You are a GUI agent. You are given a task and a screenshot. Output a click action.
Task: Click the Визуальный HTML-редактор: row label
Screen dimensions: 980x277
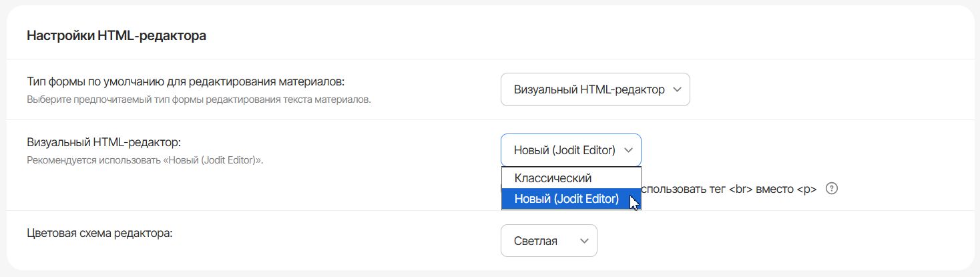[104, 142]
